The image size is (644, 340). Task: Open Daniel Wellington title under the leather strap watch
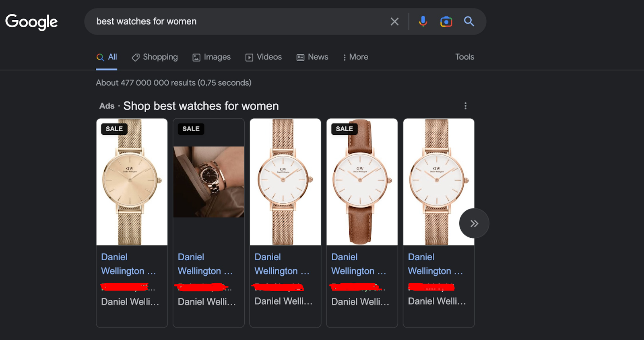359,264
